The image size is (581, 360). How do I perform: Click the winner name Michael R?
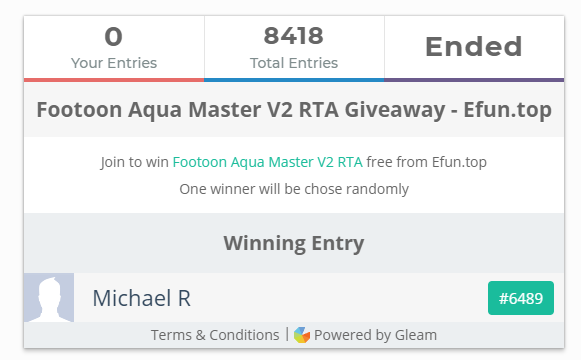(x=142, y=298)
